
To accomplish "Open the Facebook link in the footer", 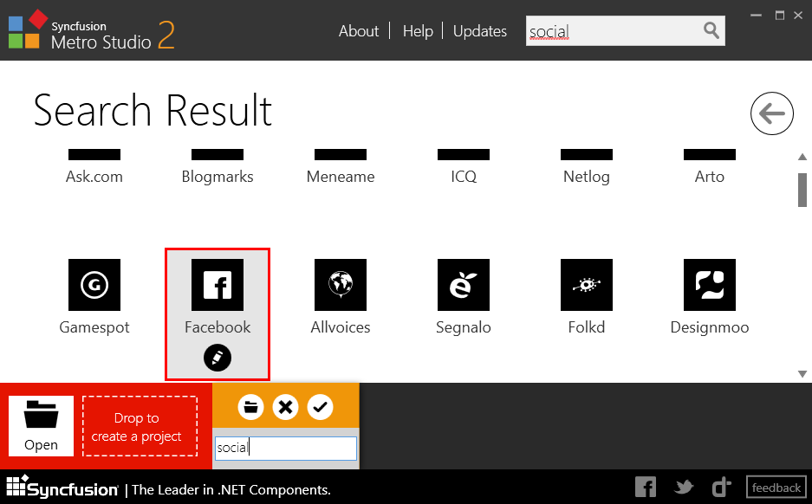I will tap(646, 487).
